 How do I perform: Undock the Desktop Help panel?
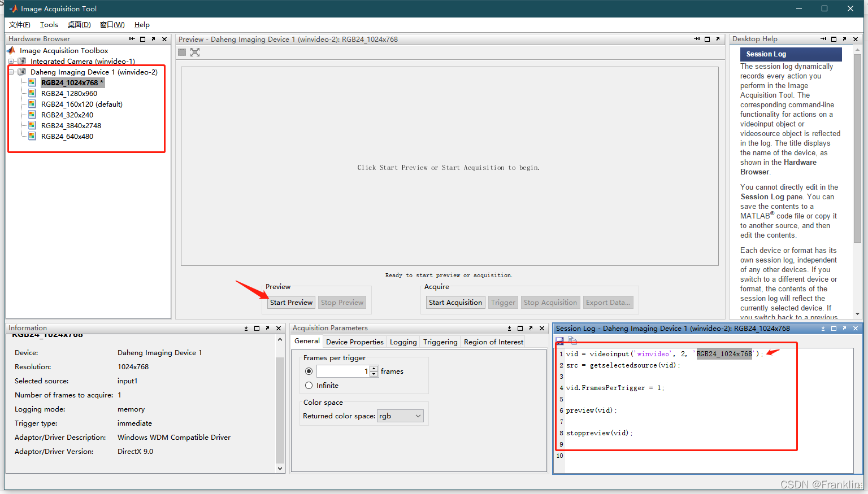click(844, 39)
